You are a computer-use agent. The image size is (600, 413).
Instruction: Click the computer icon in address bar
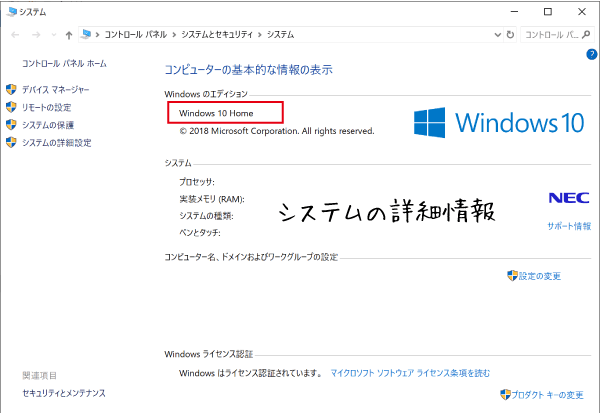point(86,34)
